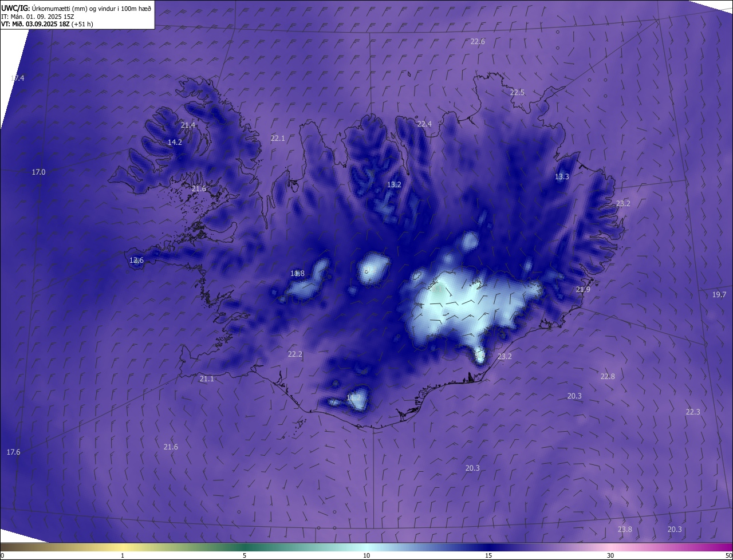The width and height of the screenshot is (733, 560).
Task: Click the 13.3 value label
Action: pos(562,176)
